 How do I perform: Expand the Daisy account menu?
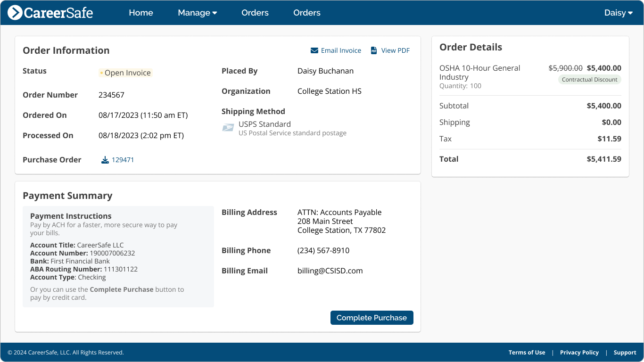point(618,13)
